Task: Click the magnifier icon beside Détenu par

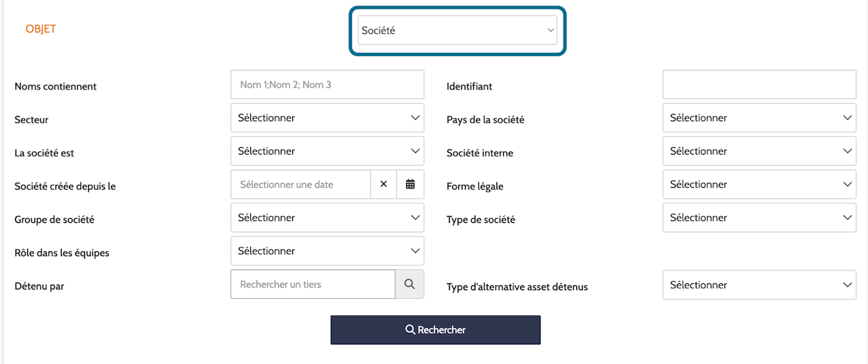Action: [x=410, y=284]
